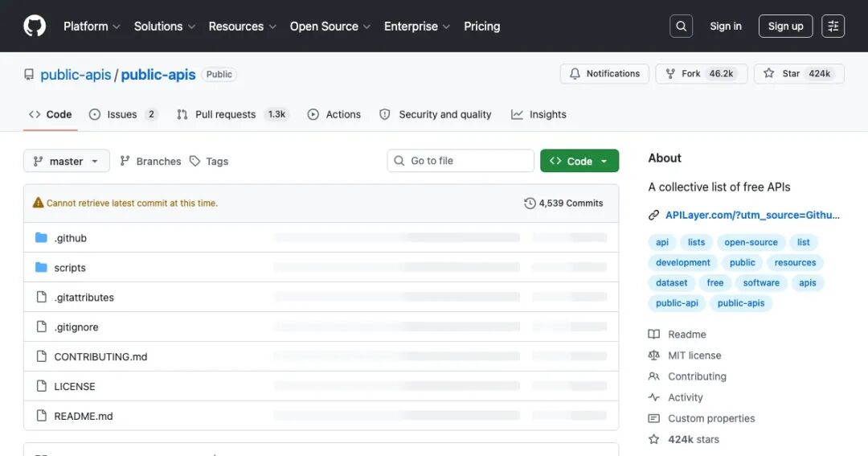Star the public-apis repository
Image resolution: width=868 pixels, height=456 pixels.
[791, 74]
